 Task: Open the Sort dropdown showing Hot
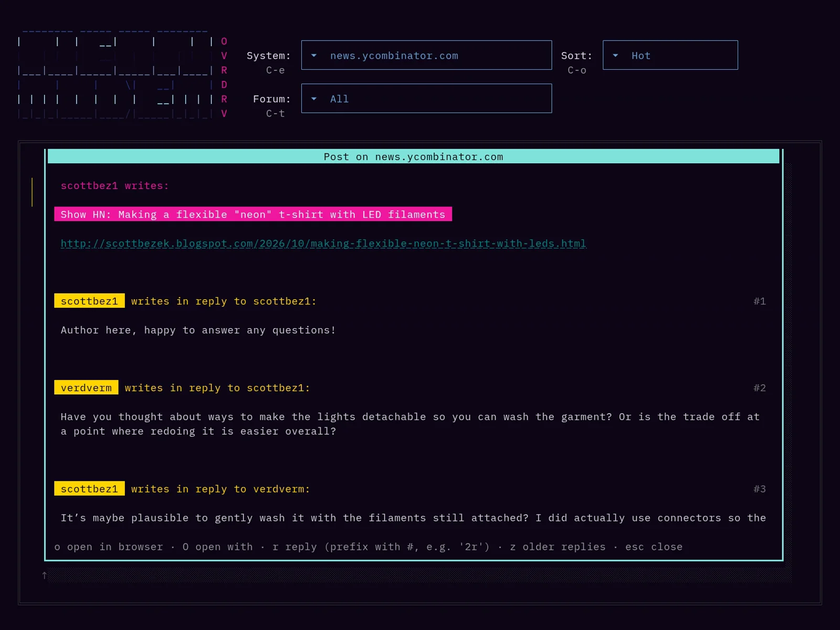[670, 55]
